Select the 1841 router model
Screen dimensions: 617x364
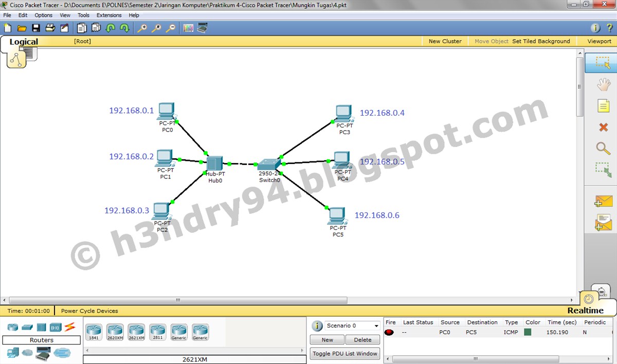(93, 332)
